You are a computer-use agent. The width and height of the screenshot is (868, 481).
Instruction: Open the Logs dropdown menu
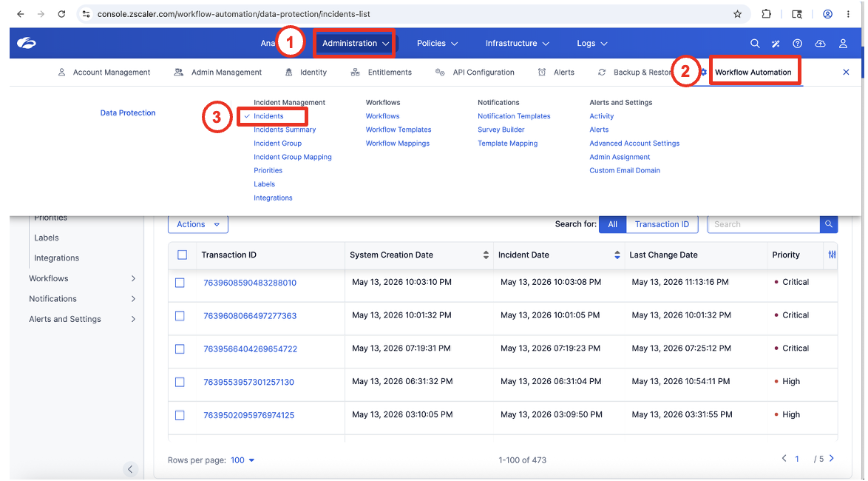(x=591, y=43)
